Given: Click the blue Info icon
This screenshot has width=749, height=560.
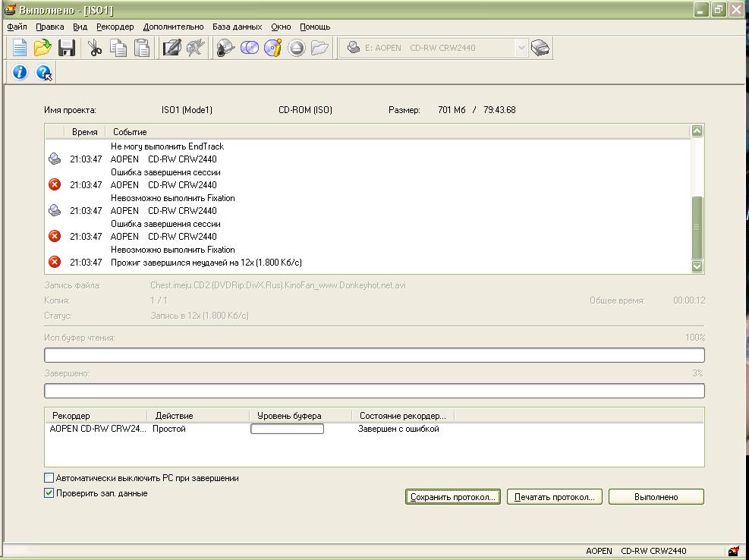Looking at the screenshot, I should 20,72.
